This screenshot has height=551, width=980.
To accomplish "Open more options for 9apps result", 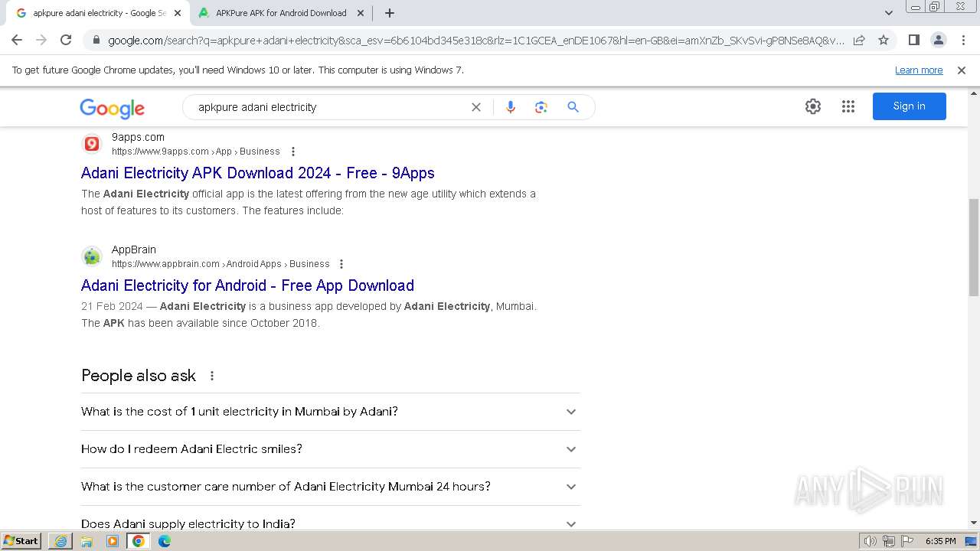I will (293, 152).
